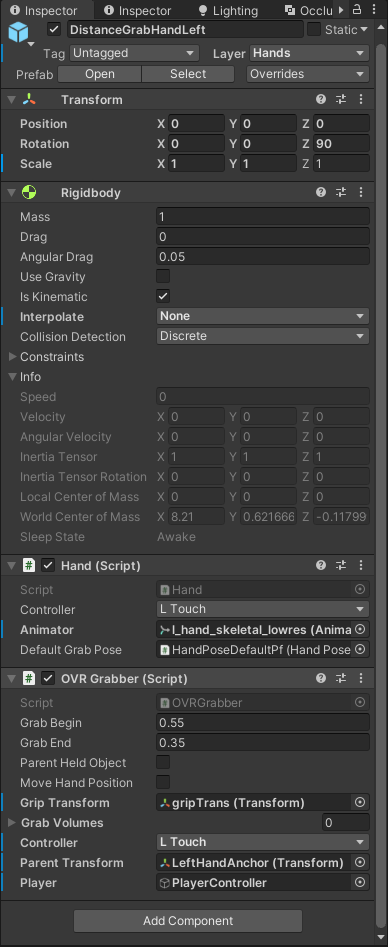Viewport: 388px width, 947px height.
Task: Open the Layer dropdown showing Hands
Action: click(x=309, y=53)
